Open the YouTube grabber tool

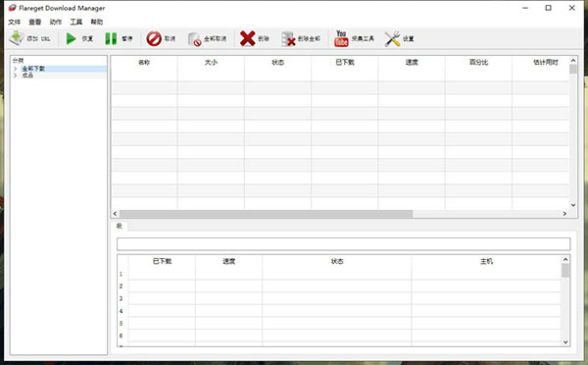341,38
